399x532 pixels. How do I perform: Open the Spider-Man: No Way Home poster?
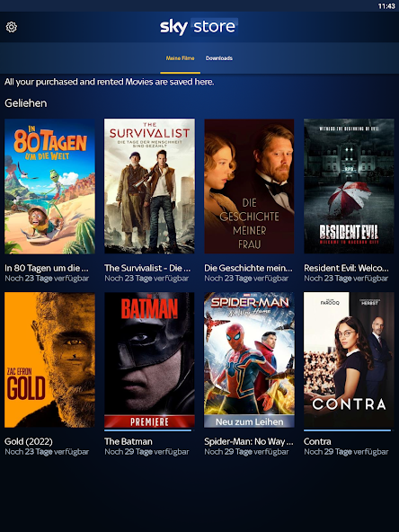pos(250,359)
